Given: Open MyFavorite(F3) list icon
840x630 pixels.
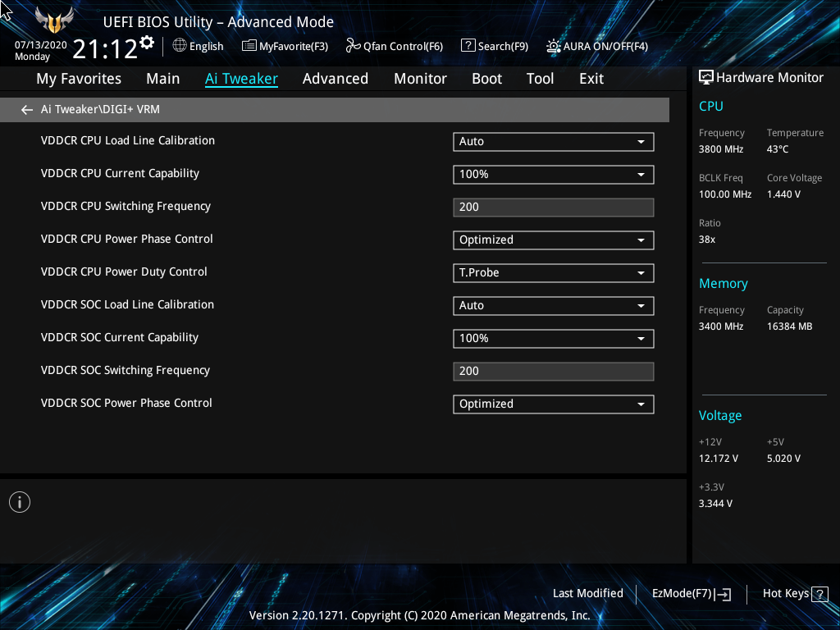Looking at the screenshot, I should click(249, 46).
